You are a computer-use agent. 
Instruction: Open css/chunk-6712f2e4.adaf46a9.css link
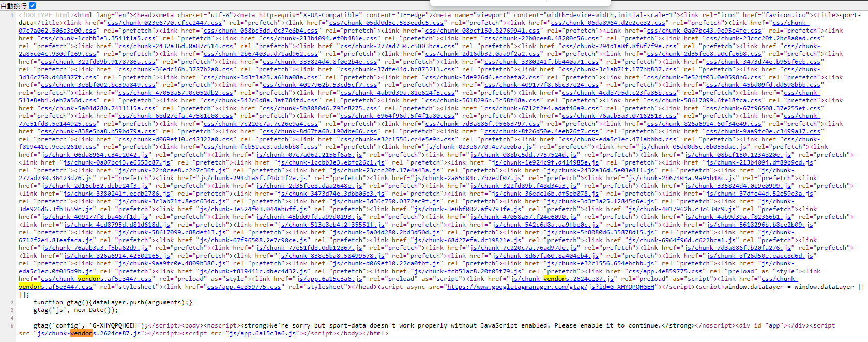(x=542, y=108)
